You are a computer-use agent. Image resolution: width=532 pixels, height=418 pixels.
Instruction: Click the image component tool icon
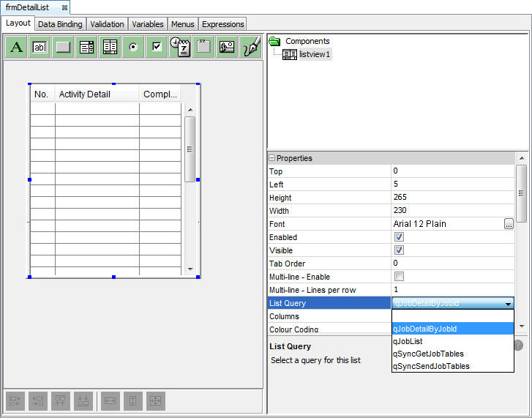click(227, 47)
